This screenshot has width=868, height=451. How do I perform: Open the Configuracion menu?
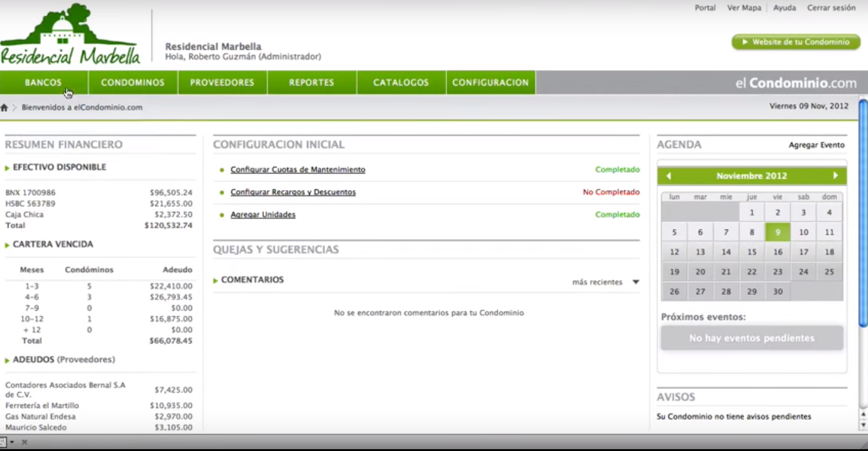click(490, 83)
